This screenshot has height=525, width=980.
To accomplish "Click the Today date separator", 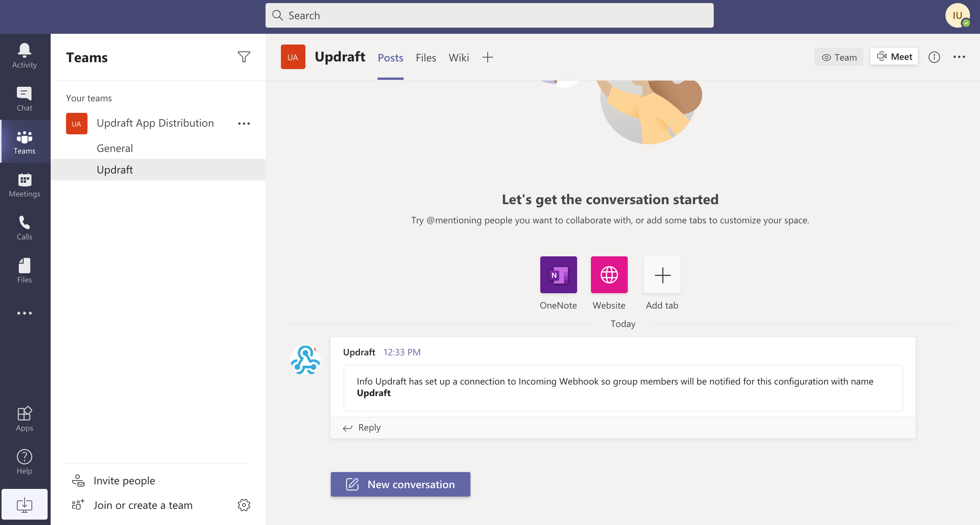I will pos(623,324).
